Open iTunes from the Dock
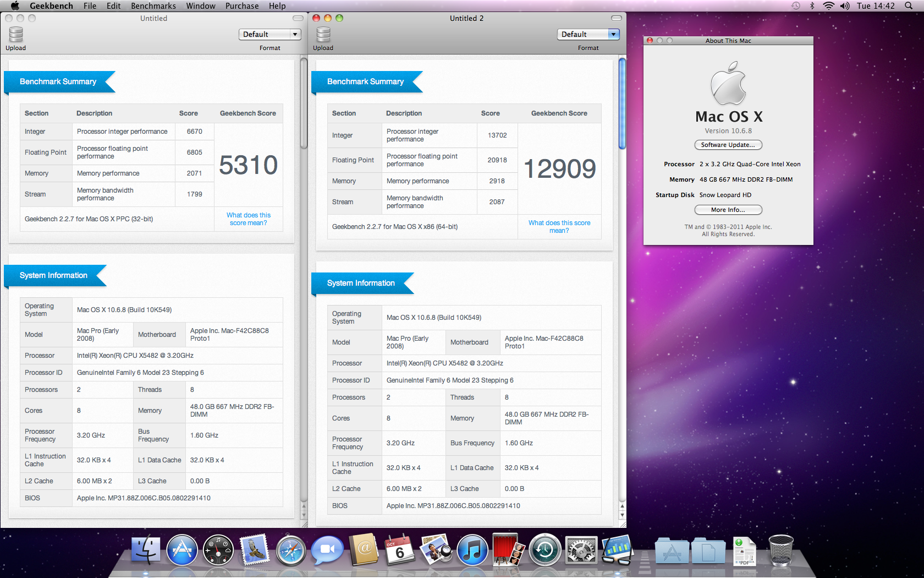Viewport: 924px width, 578px height. pyautogui.click(x=472, y=550)
